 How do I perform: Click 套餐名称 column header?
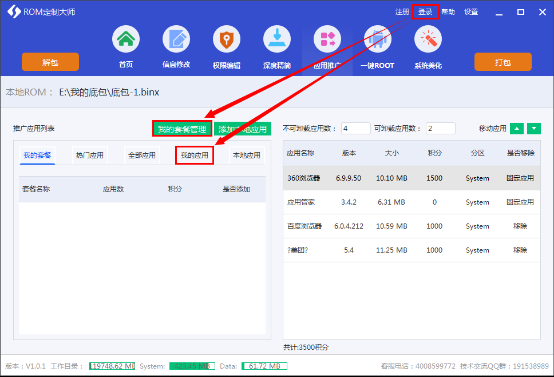coord(36,189)
